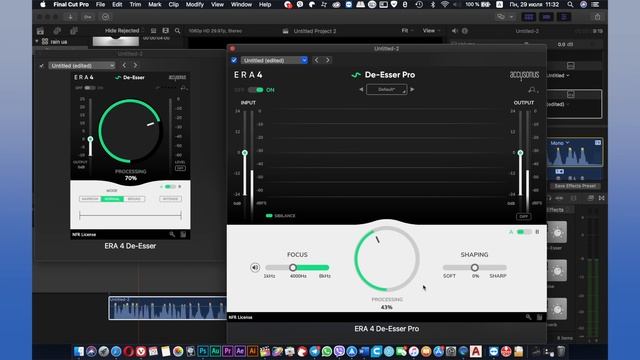Click the filmstrip view icon in browser
640x360 pixels.
pyautogui.click(x=165, y=31)
